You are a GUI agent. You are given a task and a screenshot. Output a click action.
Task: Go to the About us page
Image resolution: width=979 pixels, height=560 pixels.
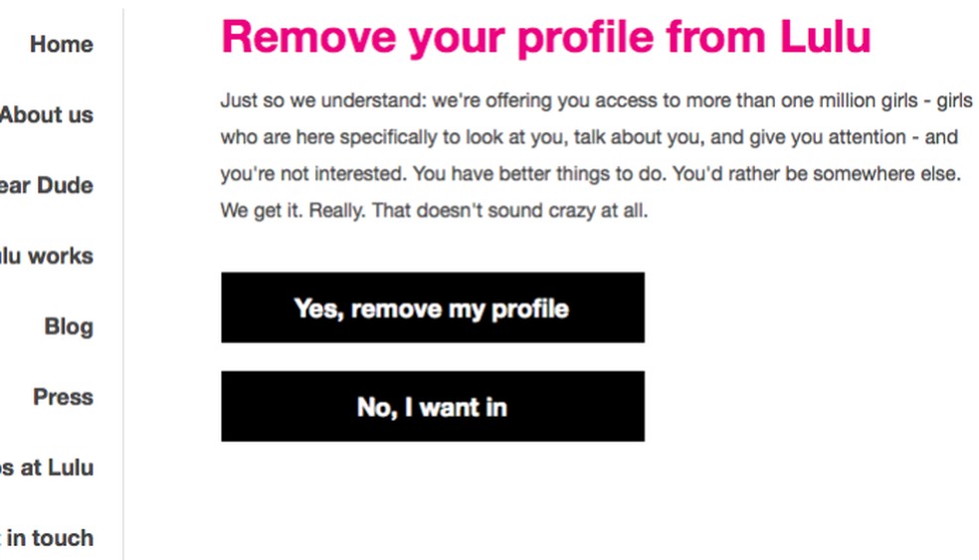coord(47,114)
